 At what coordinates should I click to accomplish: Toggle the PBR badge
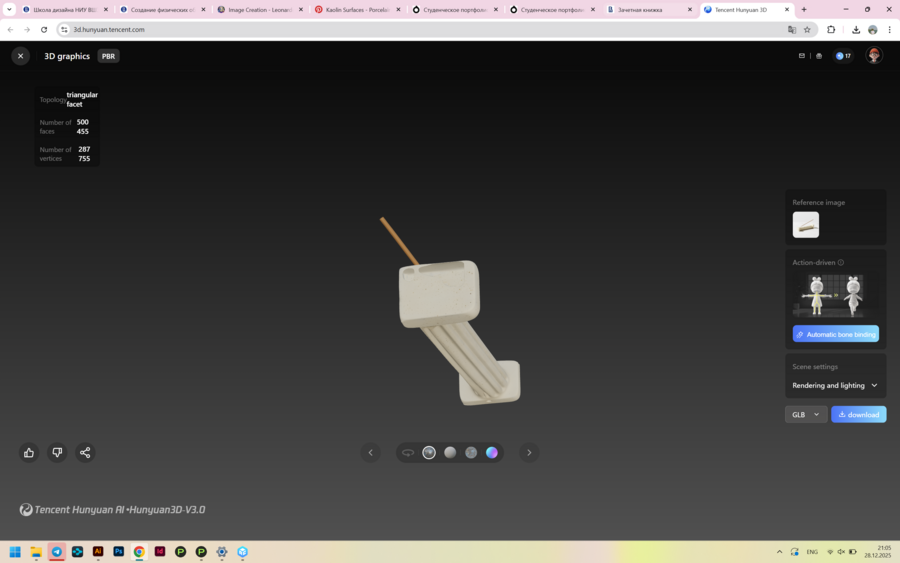109,56
